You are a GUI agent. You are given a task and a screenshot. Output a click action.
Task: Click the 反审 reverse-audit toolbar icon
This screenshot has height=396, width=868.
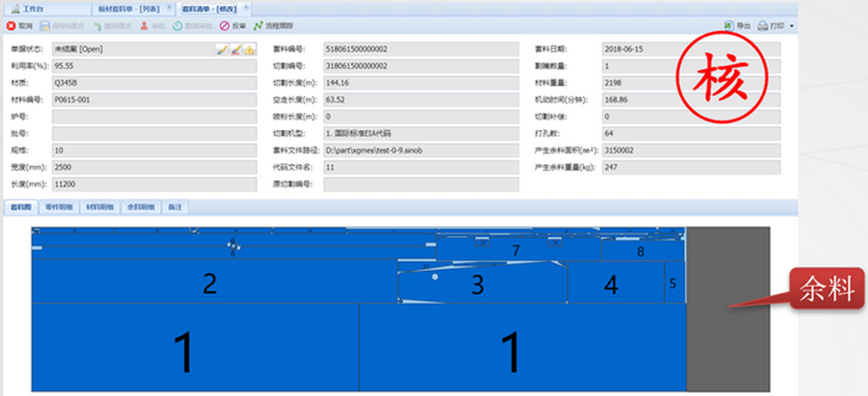[x=223, y=26]
